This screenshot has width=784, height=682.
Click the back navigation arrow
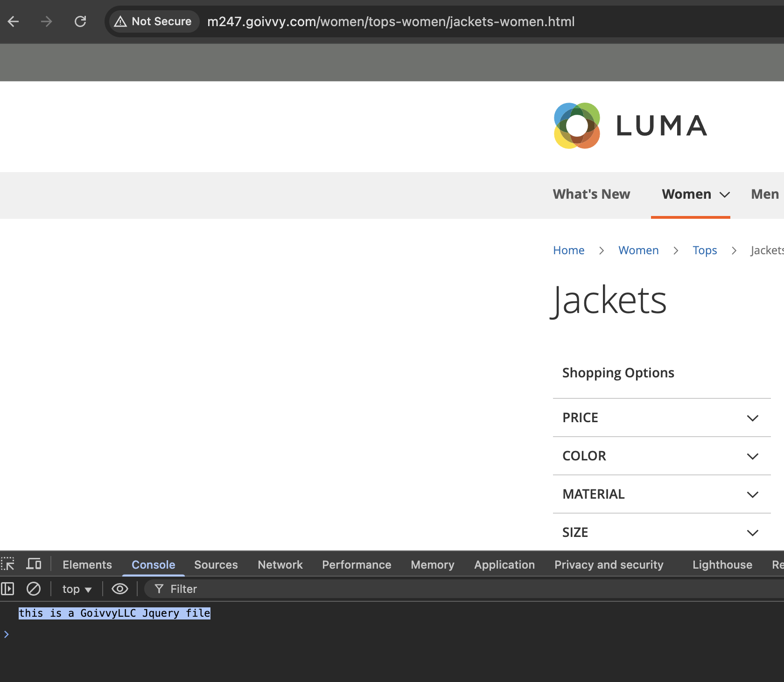pyautogui.click(x=13, y=21)
